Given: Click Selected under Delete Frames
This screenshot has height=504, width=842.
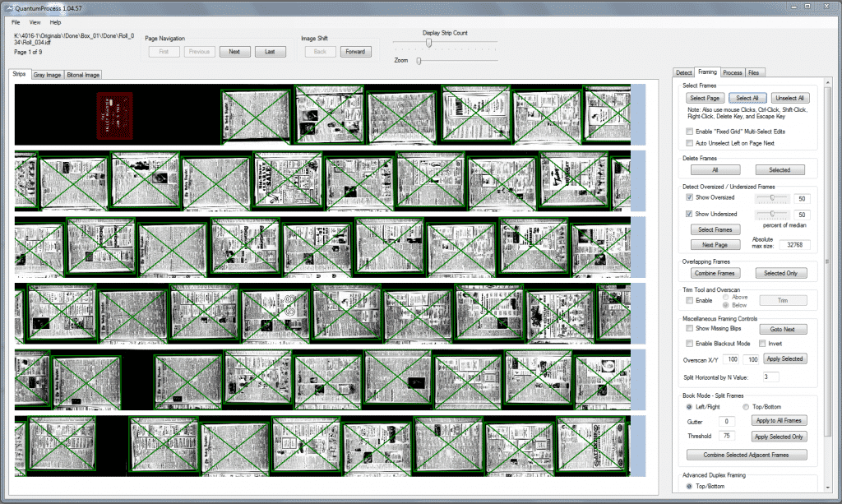Looking at the screenshot, I should coord(780,169).
